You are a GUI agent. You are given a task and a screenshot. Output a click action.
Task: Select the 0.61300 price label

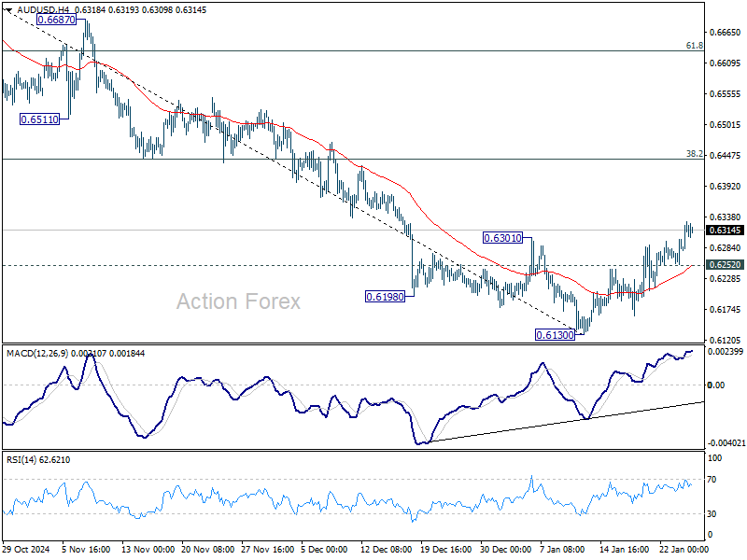[x=555, y=335]
